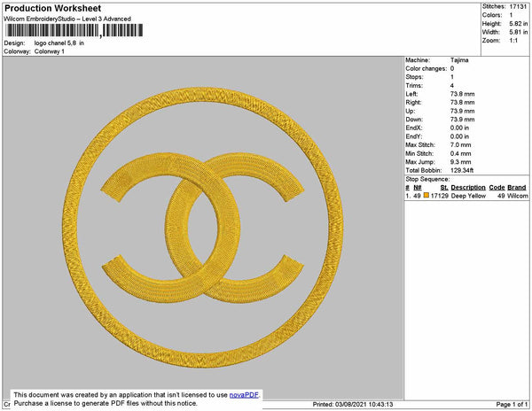Click the Trims value 4
This screenshot has height=411, width=532.
(452, 85)
